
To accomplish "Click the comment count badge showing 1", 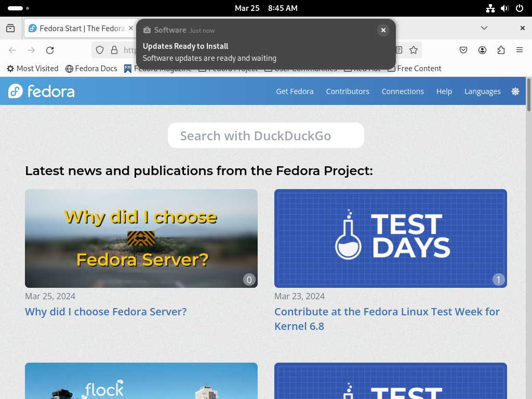I will [498, 280].
